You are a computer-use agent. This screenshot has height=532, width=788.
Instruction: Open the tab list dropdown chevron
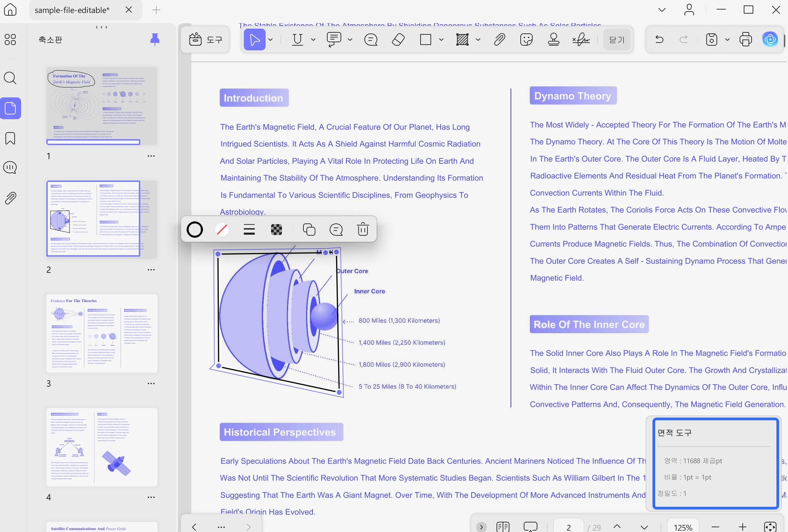pos(662,10)
